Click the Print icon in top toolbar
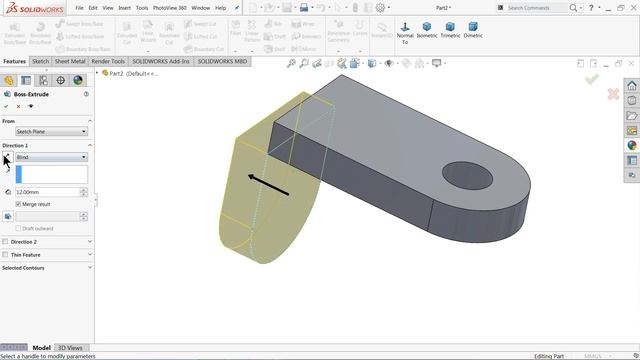640x360 pixels. 304,7
